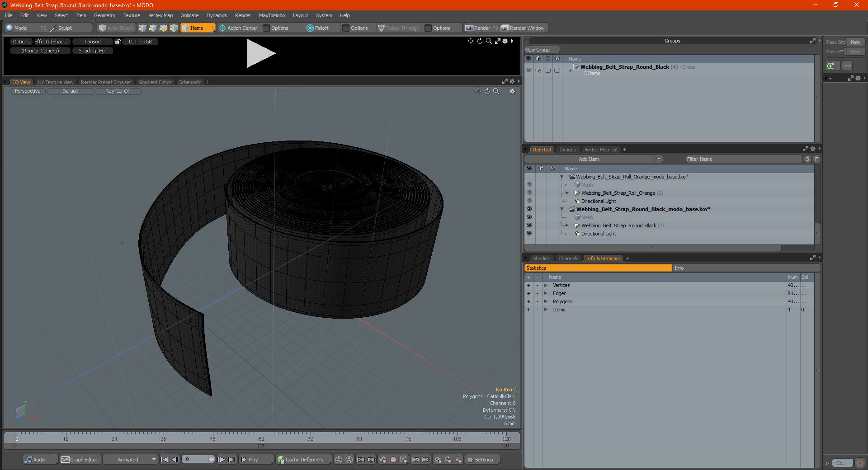This screenshot has width=868, height=470.
Task: Toggle Select Through Options checkbox
Action: coord(428,28)
